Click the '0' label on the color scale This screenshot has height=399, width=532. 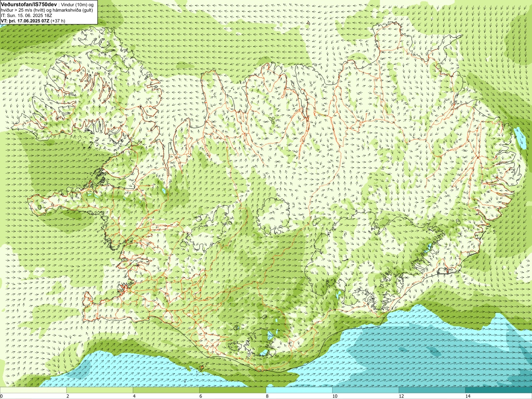coord(2,396)
